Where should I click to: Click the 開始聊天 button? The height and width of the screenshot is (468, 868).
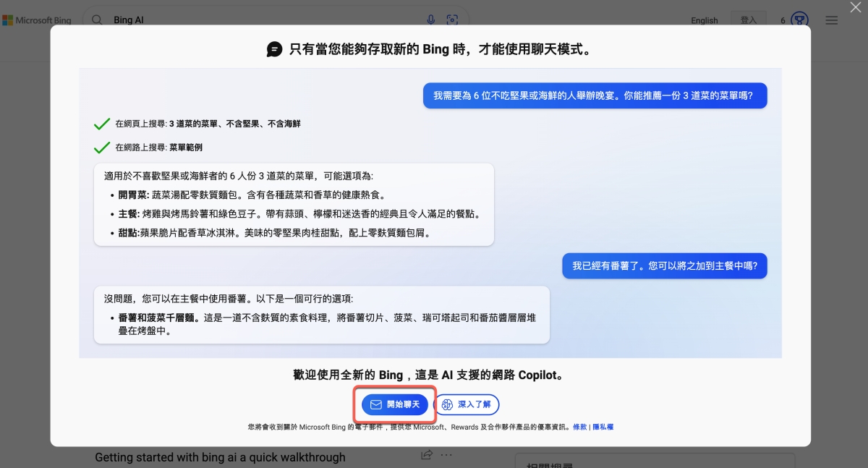[395, 404]
